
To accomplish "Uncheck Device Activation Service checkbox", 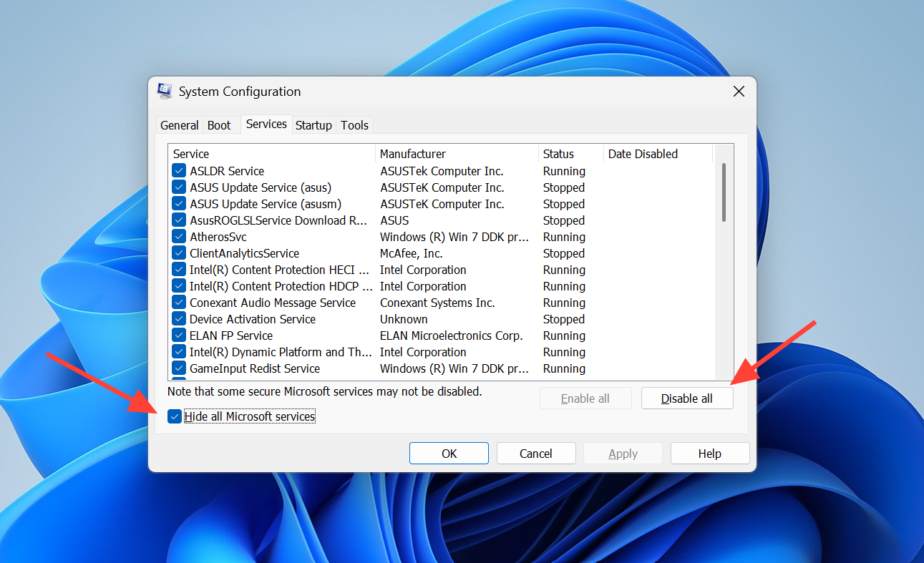I will pos(179,319).
